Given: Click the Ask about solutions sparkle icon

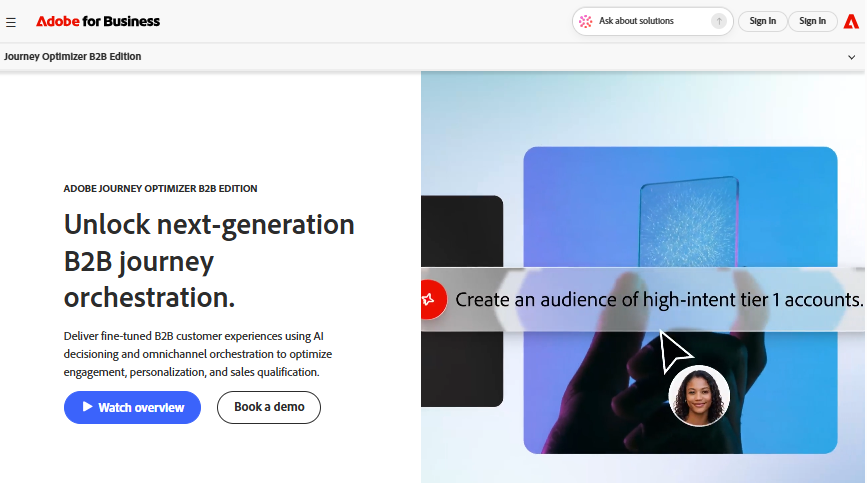Looking at the screenshot, I should point(586,22).
